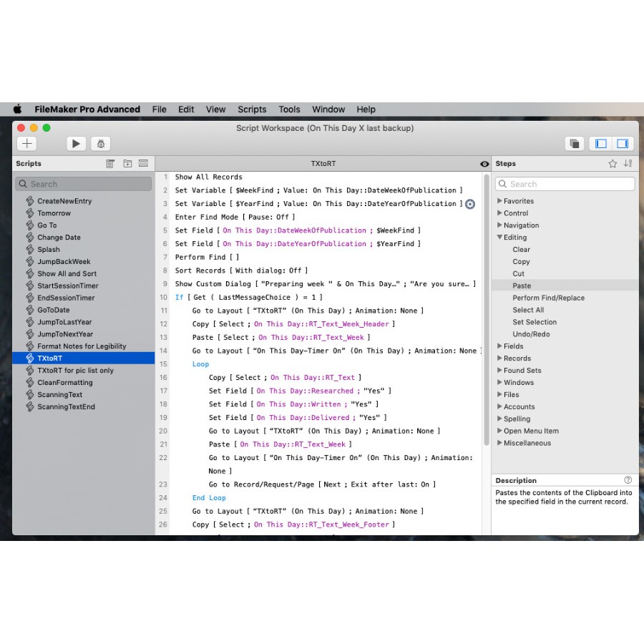644x644 pixels.
Task: Toggle the eye icon beside TXtoRT title
Action: 484,164
